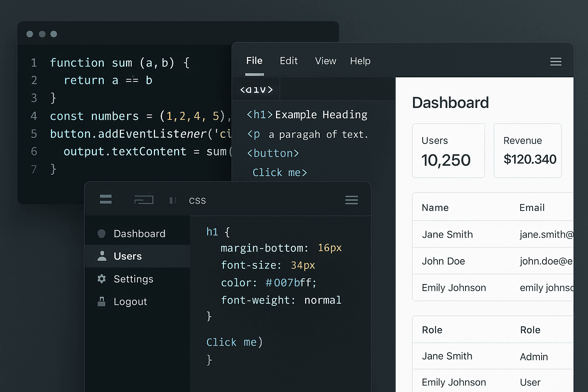Click the gear icon beside Settings
The width and height of the screenshot is (588, 392).
[101, 279]
